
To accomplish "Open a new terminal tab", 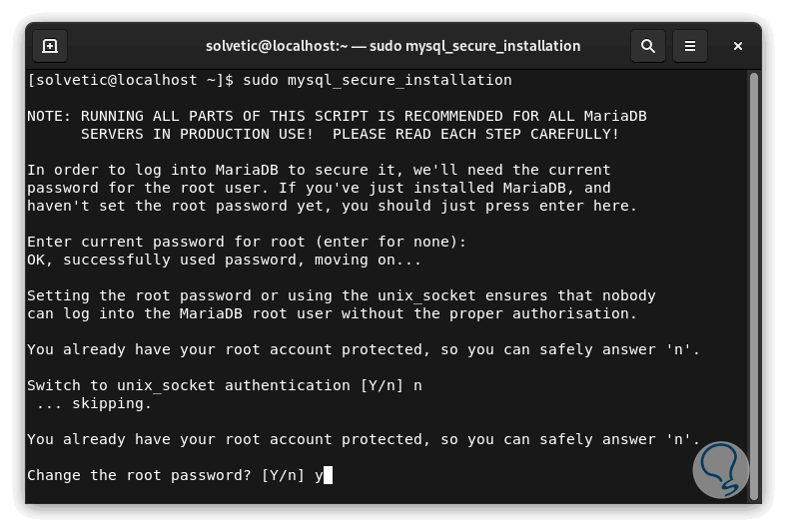I will pos(50,46).
